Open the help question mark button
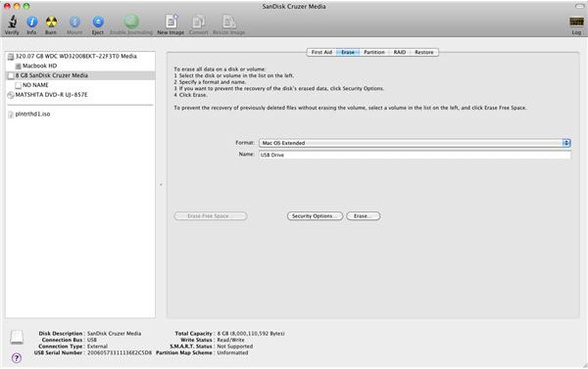588x369 pixels. click(x=17, y=358)
